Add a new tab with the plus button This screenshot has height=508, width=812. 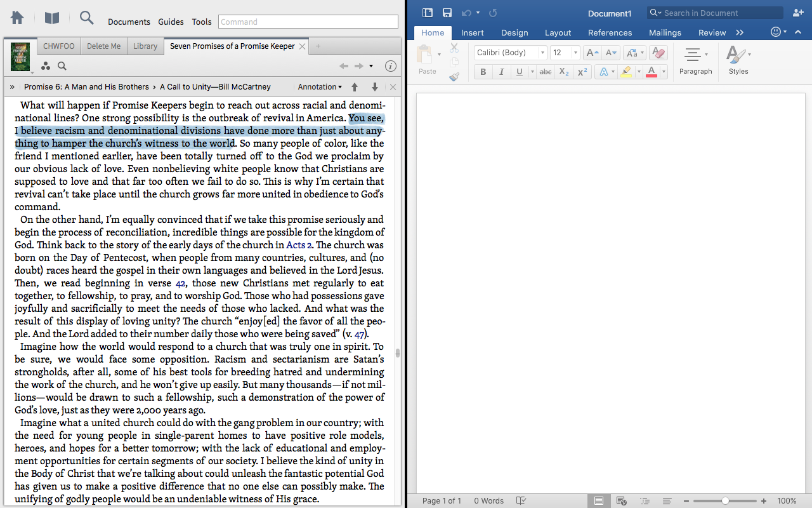(x=318, y=46)
